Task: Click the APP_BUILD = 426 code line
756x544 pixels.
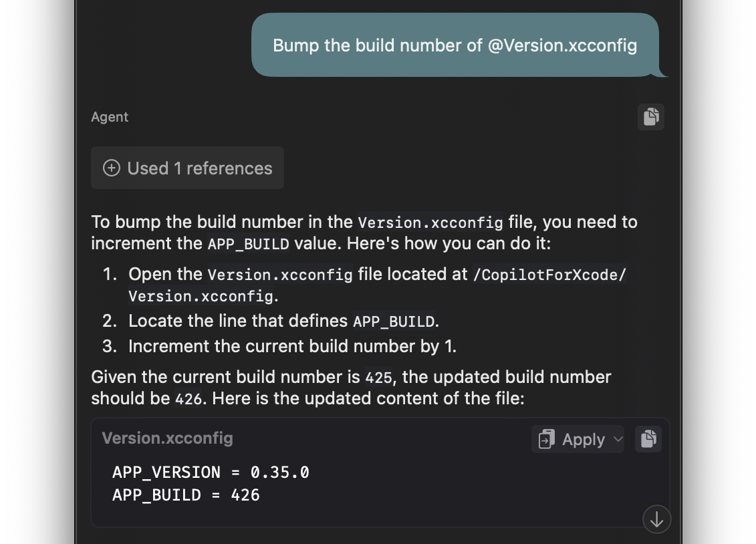Action: click(186, 495)
